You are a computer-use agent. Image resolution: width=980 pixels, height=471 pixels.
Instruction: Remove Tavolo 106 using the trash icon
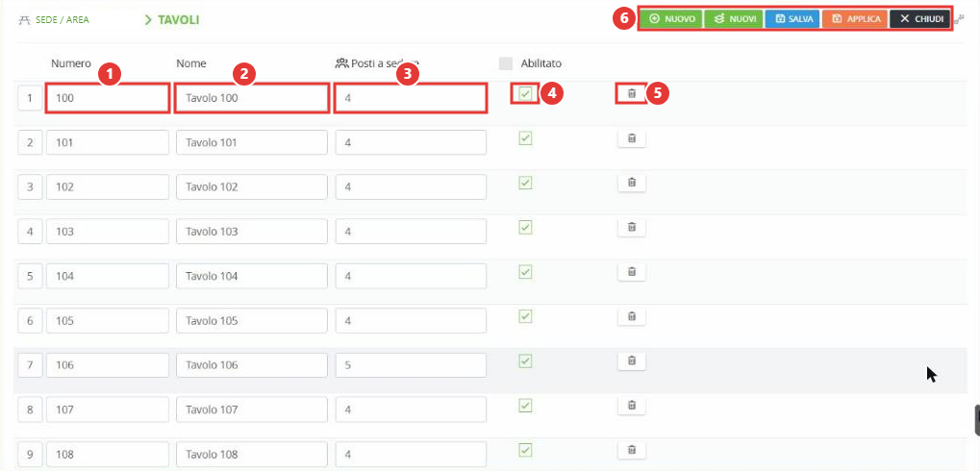click(x=631, y=360)
